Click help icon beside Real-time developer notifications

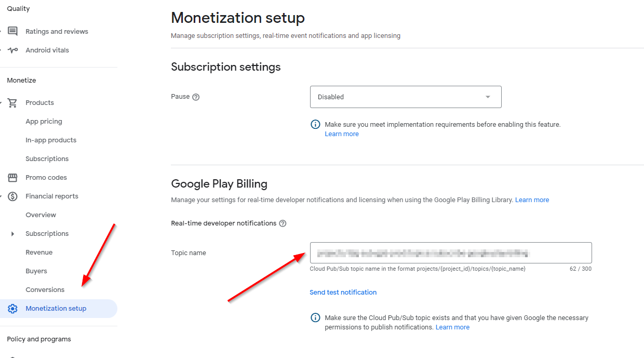[x=283, y=223]
